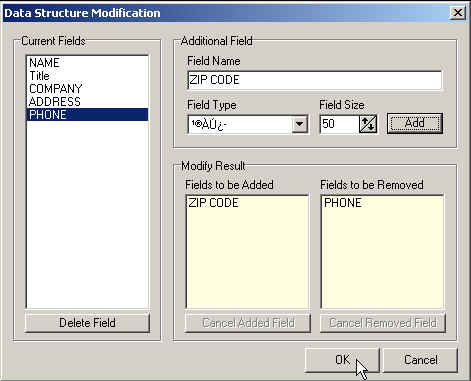Click the Field Size spinner arrows icon

pyautogui.click(x=368, y=124)
